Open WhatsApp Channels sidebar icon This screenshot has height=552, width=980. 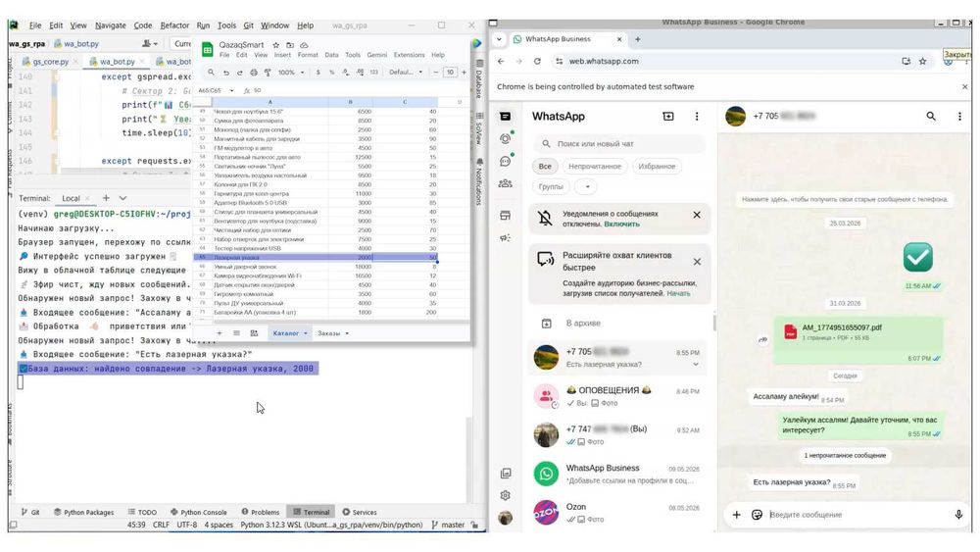coord(505,162)
